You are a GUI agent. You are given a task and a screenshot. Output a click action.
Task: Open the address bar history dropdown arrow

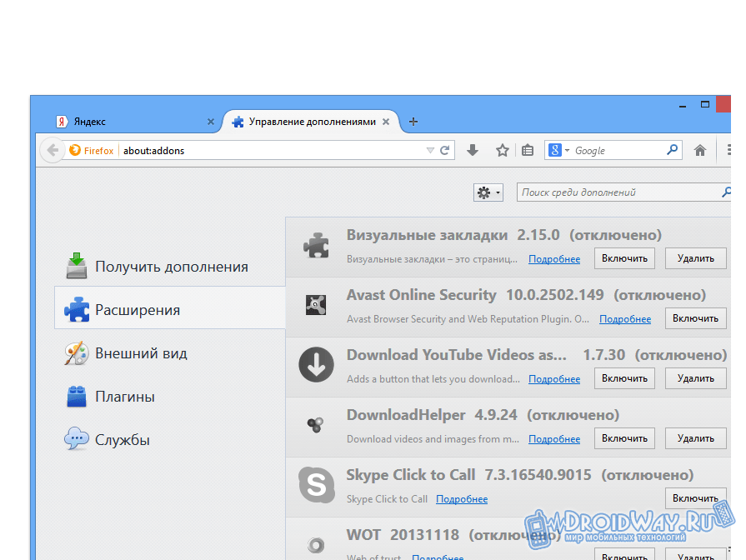430,150
